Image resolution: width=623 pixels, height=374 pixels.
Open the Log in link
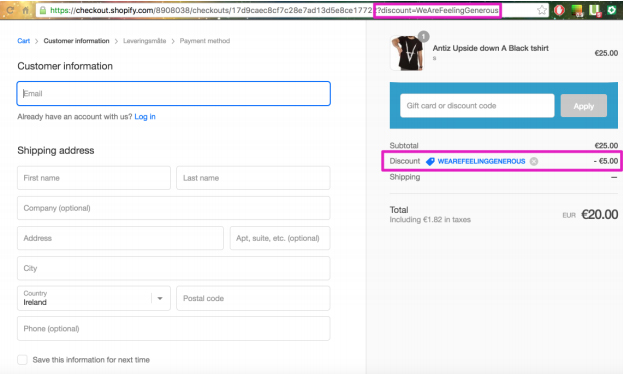point(145,116)
